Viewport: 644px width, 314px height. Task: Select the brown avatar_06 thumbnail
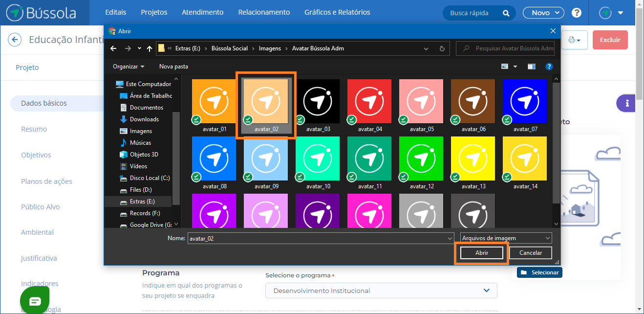(473, 101)
